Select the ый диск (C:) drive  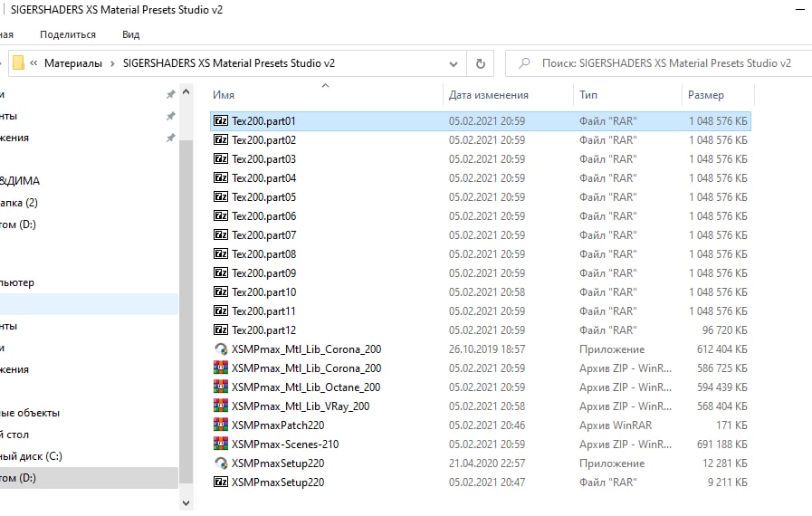pos(31,456)
